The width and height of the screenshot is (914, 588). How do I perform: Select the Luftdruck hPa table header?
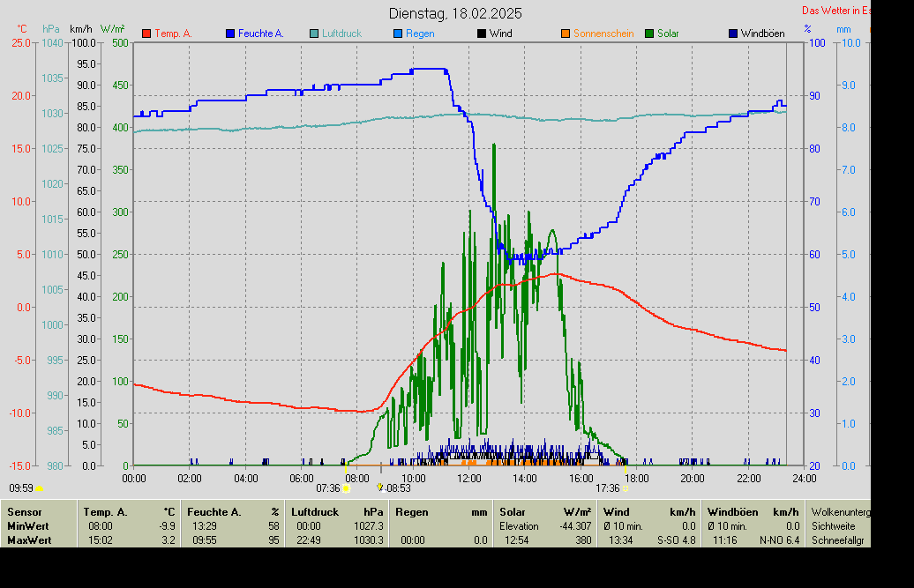(337, 511)
